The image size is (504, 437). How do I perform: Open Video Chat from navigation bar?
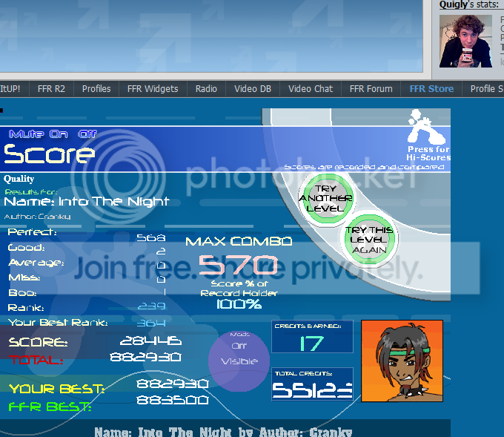[x=311, y=88]
